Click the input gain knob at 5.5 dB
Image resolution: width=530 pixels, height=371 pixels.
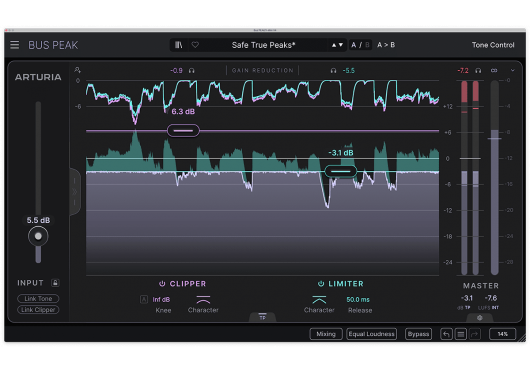[x=38, y=236]
